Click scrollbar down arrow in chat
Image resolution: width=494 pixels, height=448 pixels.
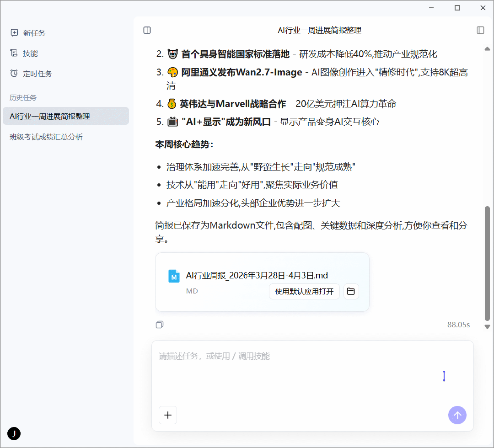[487, 327]
